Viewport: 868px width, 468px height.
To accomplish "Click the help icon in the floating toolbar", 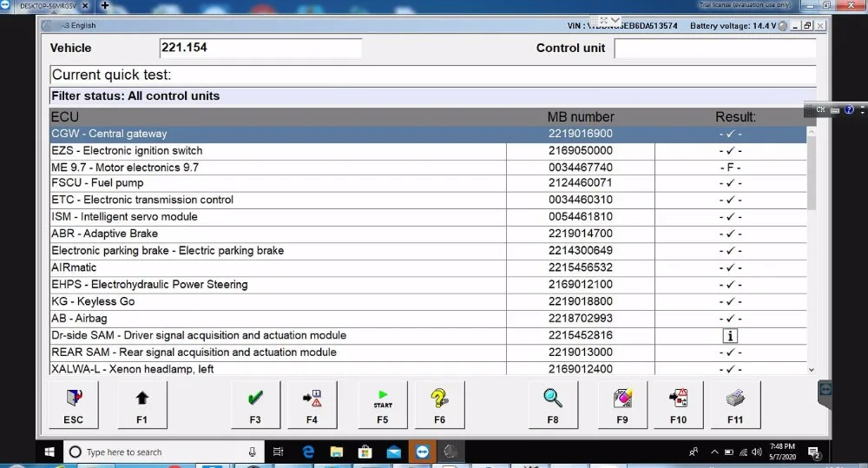I will (x=849, y=109).
